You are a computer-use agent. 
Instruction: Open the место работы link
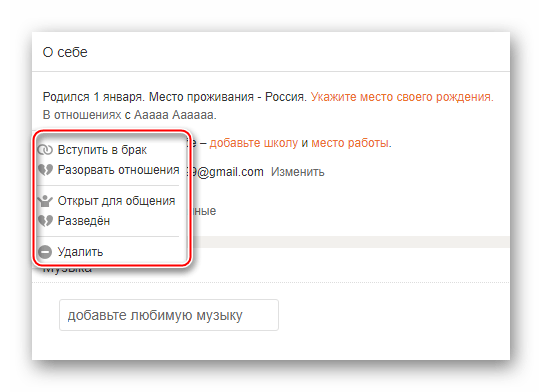[350, 143]
